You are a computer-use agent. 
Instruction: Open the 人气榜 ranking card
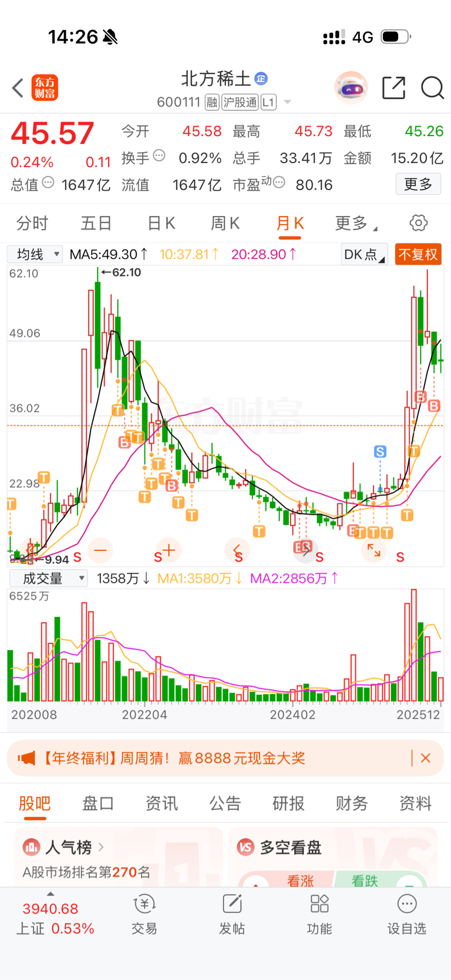click(x=119, y=857)
